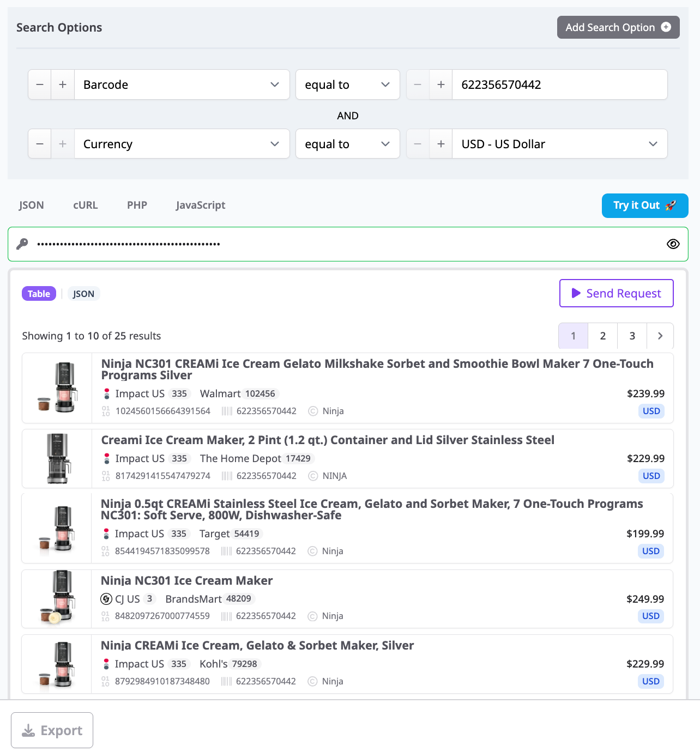The width and height of the screenshot is (700, 752).
Task: Click minus button beside USD value dropdown
Action: [x=418, y=144]
